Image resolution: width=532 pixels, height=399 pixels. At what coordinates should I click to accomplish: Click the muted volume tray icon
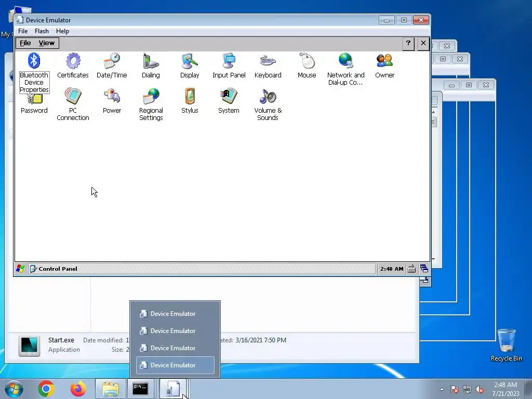tap(480, 390)
